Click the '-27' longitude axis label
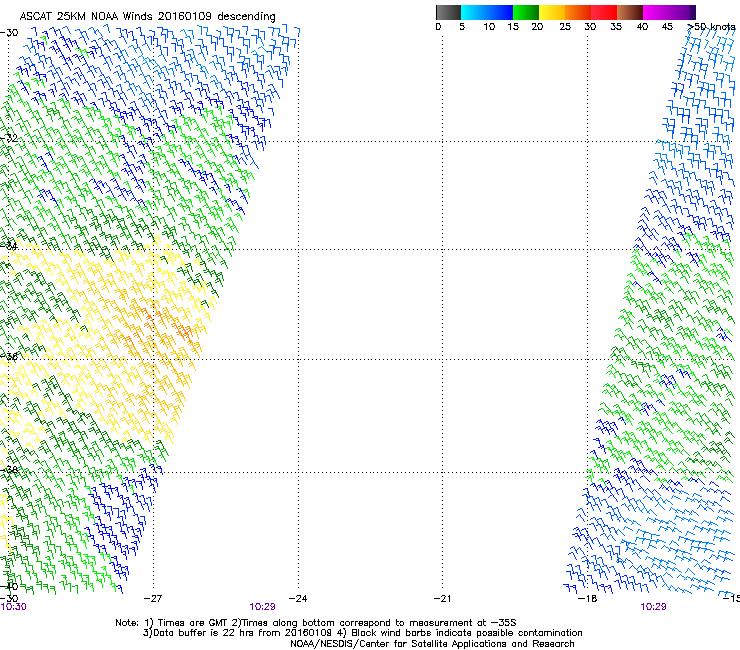 click(x=152, y=599)
